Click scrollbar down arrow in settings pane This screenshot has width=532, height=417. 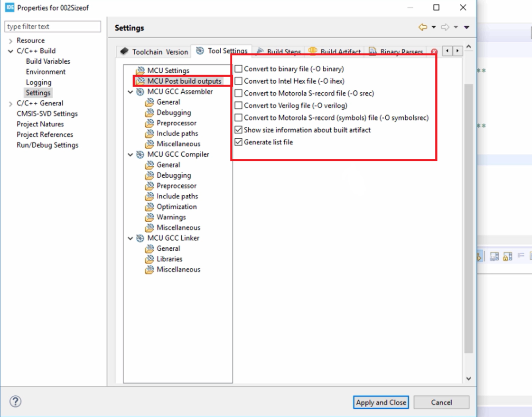469,378
